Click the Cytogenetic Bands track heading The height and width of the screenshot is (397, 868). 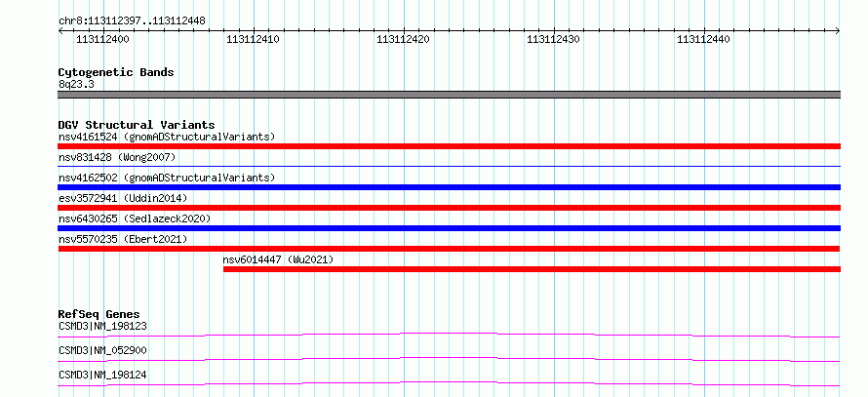[x=116, y=72]
